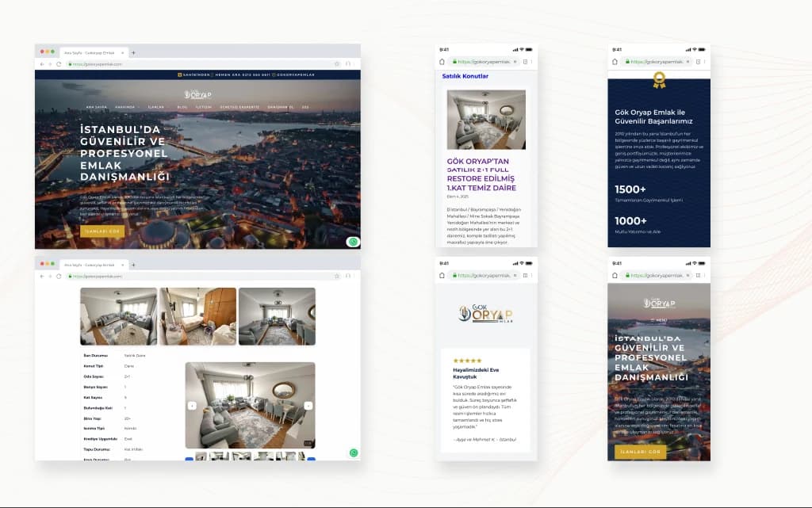Tap the home icon on the testimonial phone
This screenshot has width=812, height=508.
tap(442, 275)
